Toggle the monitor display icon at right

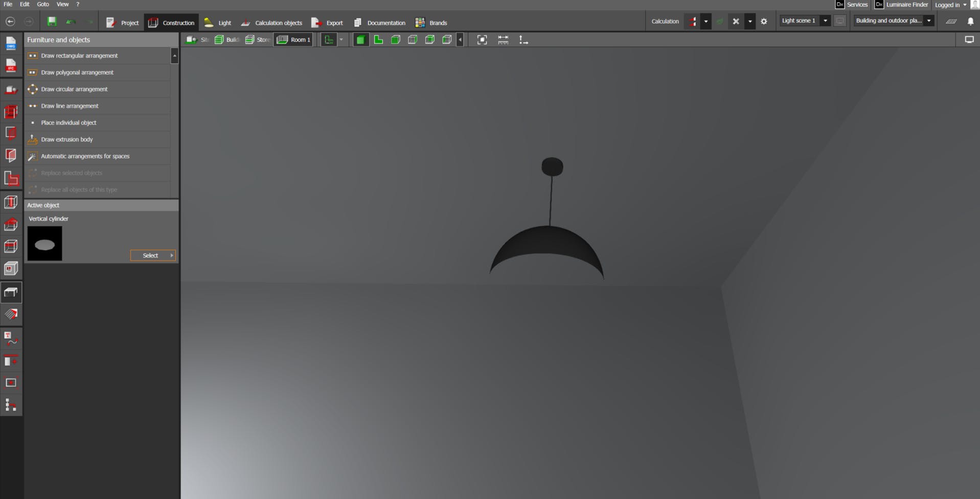point(969,40)
